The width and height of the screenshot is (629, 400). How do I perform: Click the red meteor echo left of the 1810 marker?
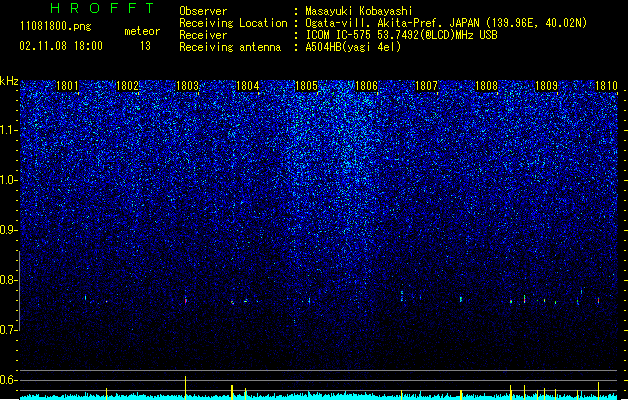point(599,300)
